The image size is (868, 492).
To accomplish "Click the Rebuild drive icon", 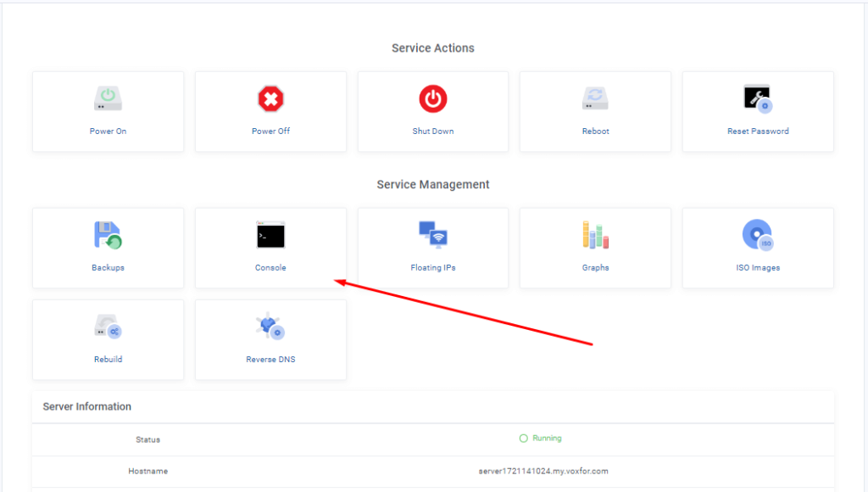I will 108,327.
